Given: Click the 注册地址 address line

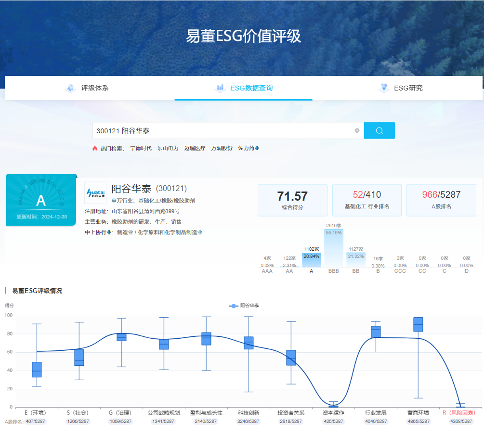Looking at the screenshot, I should (x=132, y=211).
